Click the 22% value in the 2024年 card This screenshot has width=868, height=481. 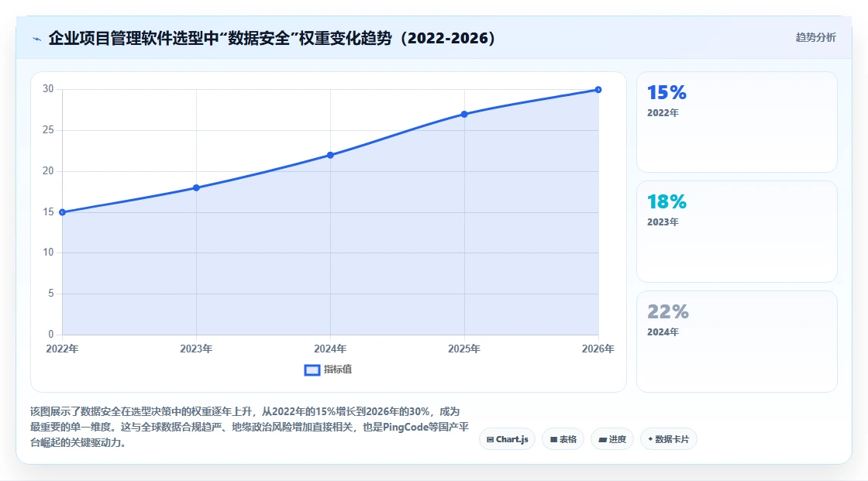pos(667,311)
